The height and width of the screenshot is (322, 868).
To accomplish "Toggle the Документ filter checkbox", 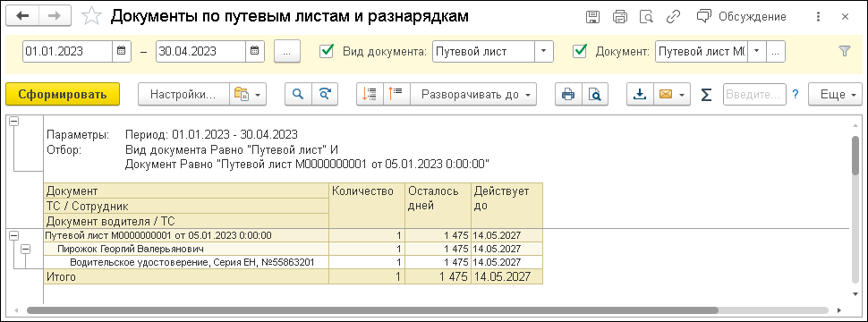I will click(x=580, y=51).
